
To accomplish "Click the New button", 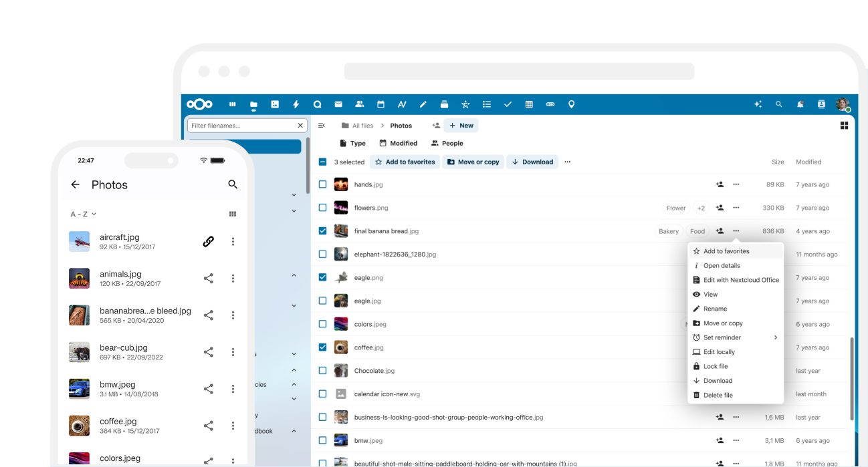I will click(461, 126).
